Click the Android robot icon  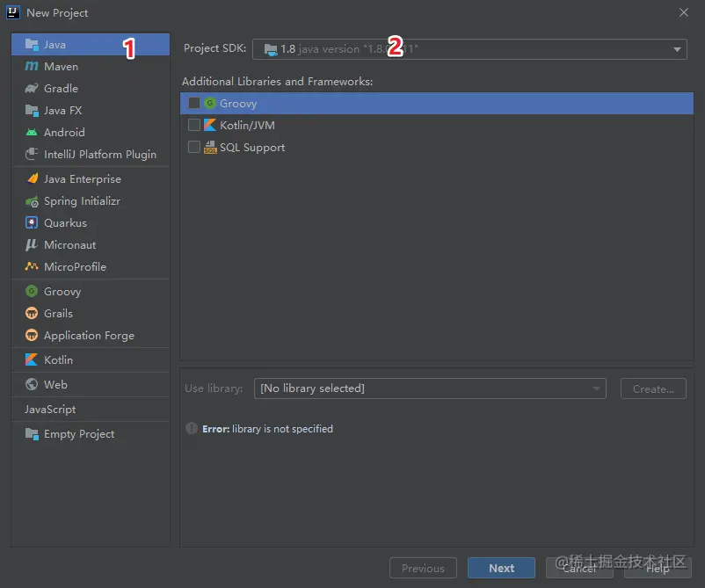tap(32, 132)
